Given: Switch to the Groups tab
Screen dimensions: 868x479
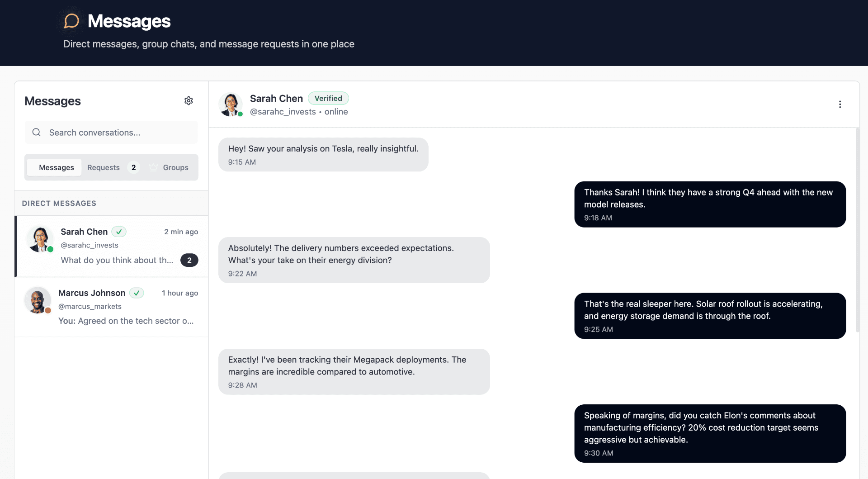Looking at the screenshot, I should click(170, 167).
